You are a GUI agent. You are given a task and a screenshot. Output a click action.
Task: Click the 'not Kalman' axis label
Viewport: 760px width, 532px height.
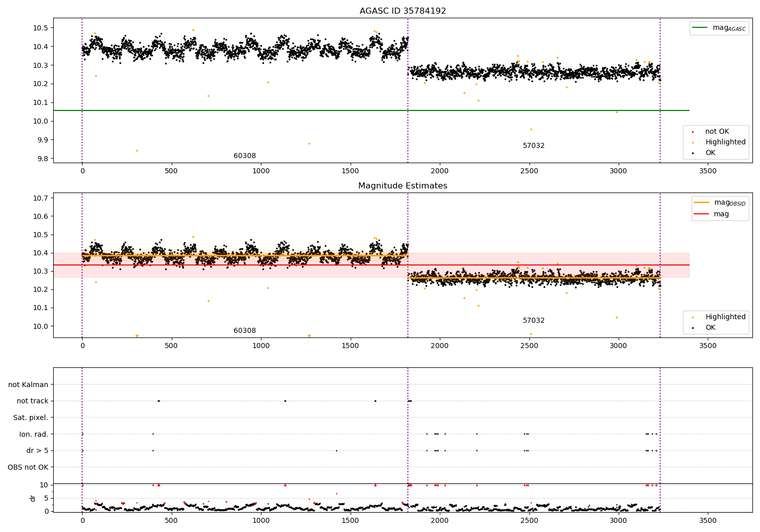[x=28, y=385]
